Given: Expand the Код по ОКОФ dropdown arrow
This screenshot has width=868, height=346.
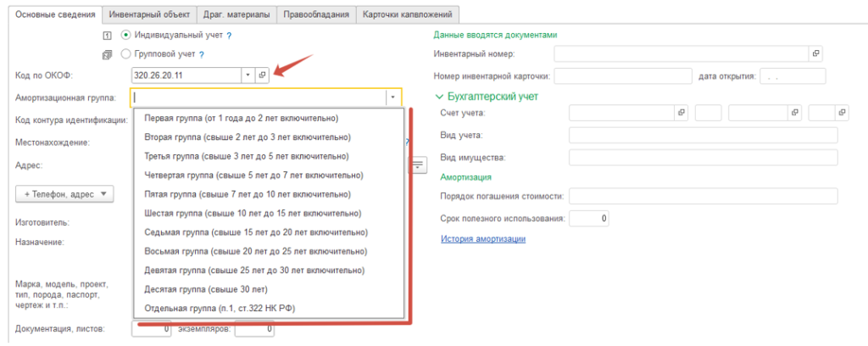Looking at the screenshot, I should pyautogui.click(x=248, y=75).
